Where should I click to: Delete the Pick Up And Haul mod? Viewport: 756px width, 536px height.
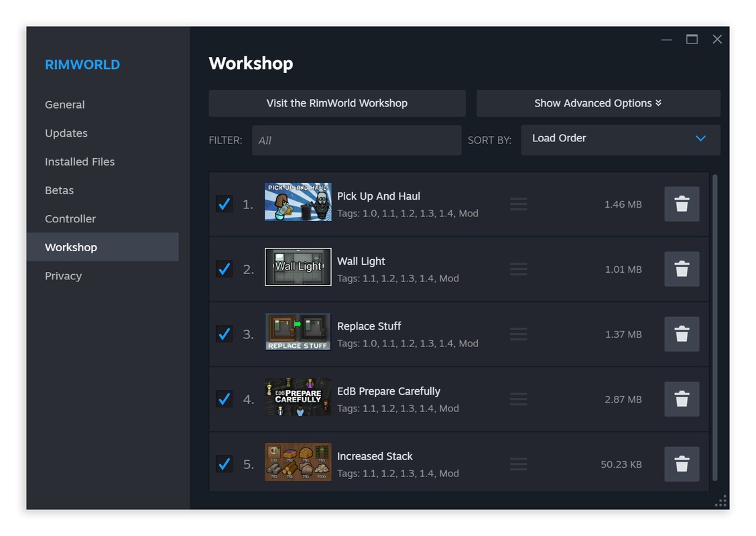coord(682,204)
